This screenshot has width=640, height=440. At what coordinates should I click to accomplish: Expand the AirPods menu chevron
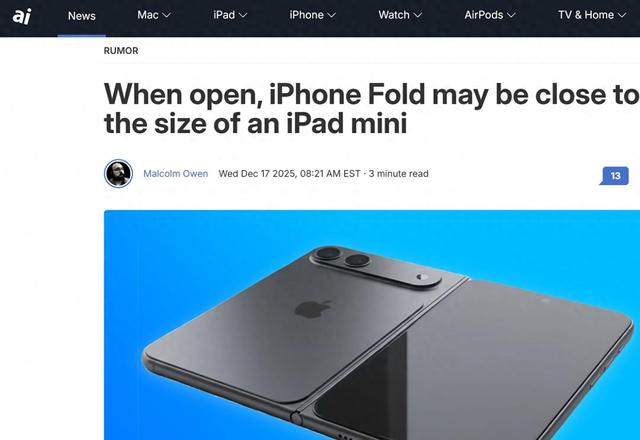[x=511, y=16]
